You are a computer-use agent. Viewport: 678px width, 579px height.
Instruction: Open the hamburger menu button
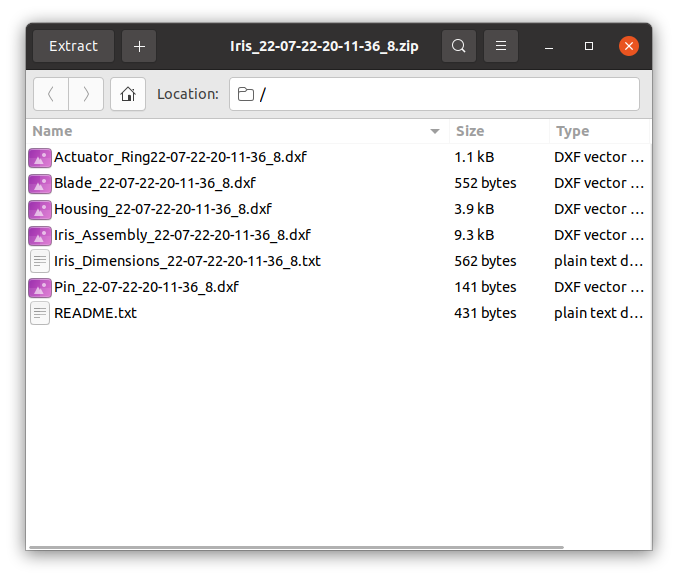click(501, 46)
